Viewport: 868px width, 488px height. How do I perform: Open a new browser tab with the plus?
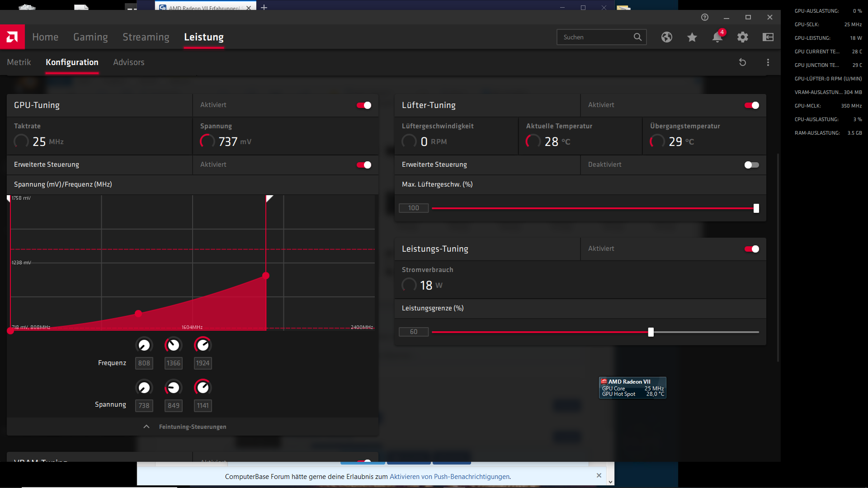(x=264, y=8)
